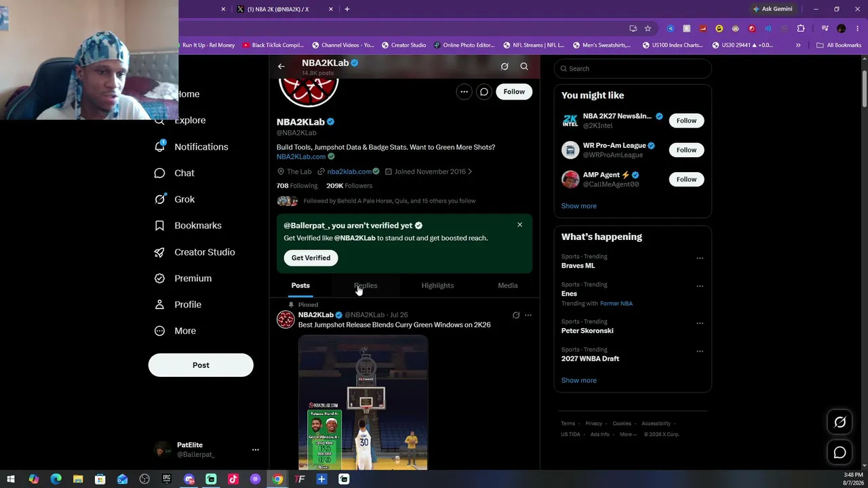
Task: Open File Explorer from the taskbar
Action: 78,479
